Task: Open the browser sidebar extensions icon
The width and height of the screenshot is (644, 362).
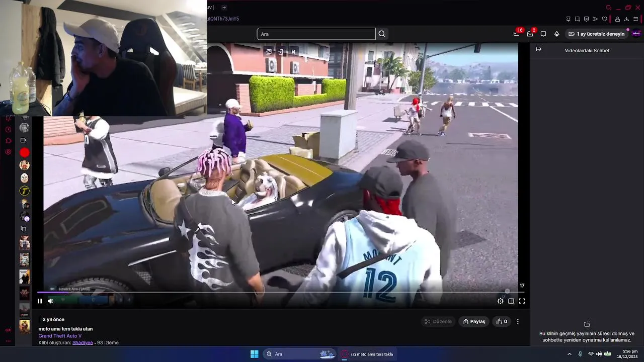Action: tap(8, 141)
